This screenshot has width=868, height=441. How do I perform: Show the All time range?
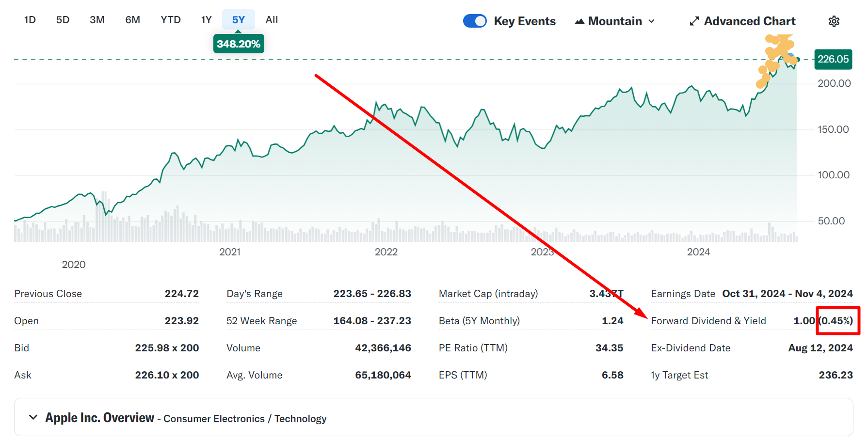[x=272, y=20]
